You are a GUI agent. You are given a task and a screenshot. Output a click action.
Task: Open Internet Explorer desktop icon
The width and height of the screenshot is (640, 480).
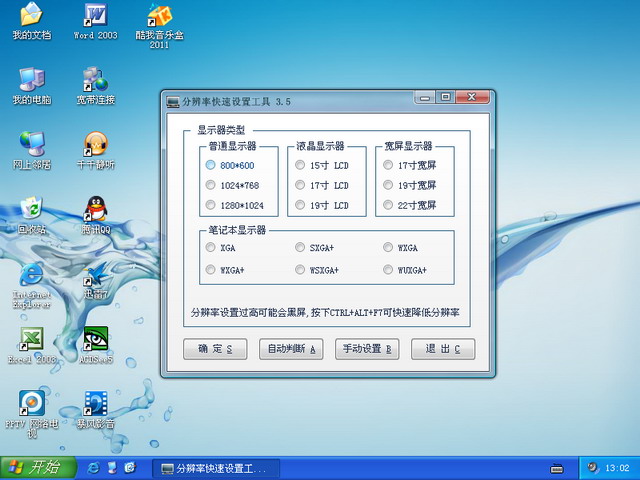pos(31,286)
